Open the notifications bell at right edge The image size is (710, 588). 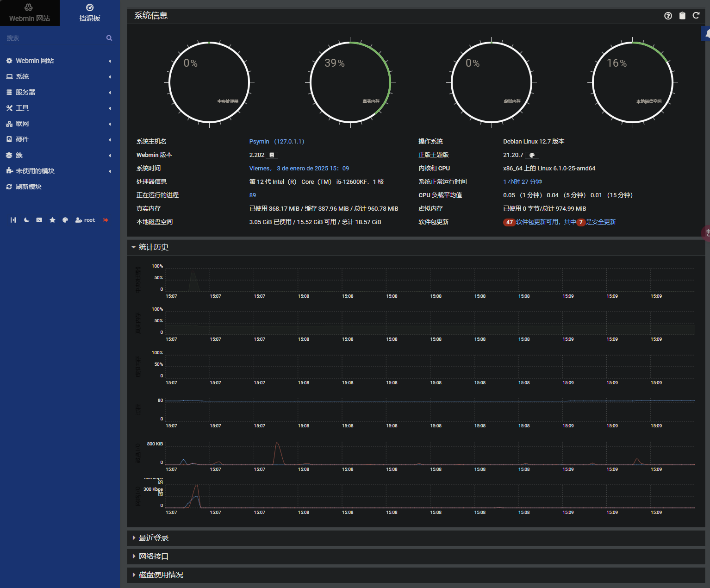click(x=706, y=34)
